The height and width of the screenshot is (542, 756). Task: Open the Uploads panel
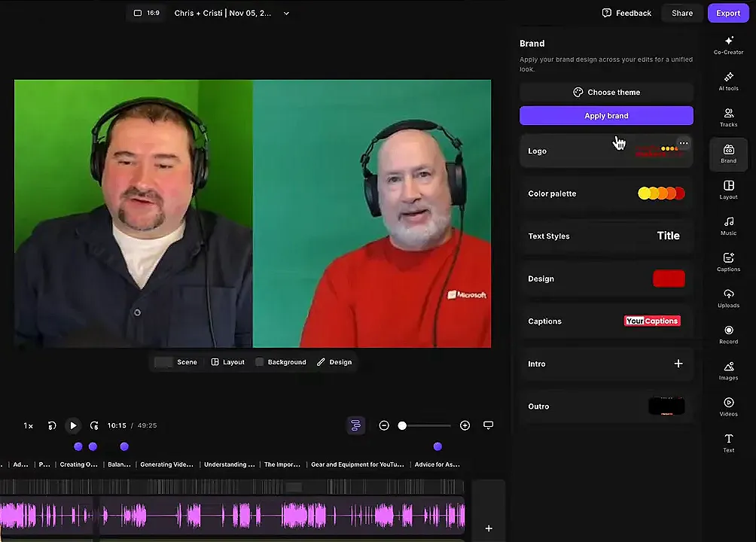pyautogui.click(x=728, y=299)
